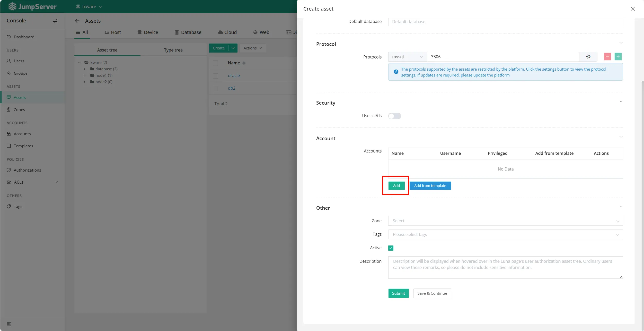Collapse the Account section
This screenshot has height=331, width=644.
pos(621,137)
